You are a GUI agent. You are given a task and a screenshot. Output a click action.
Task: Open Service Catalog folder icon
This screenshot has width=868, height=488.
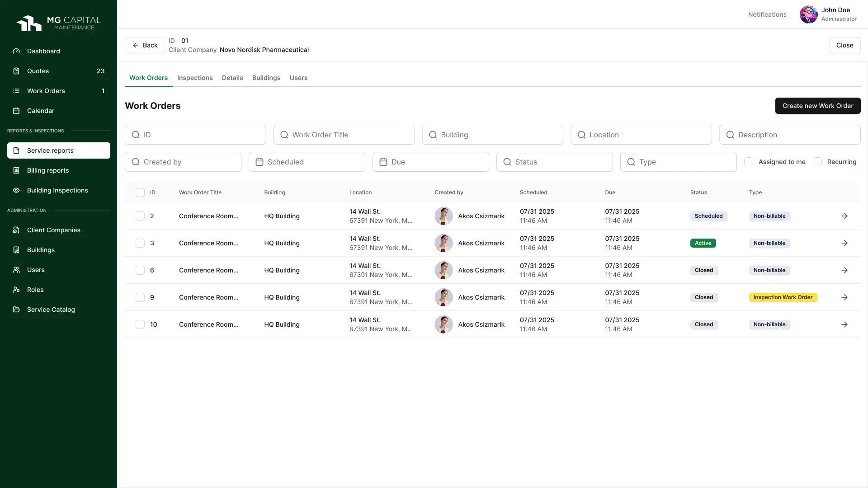pos(16,310)
